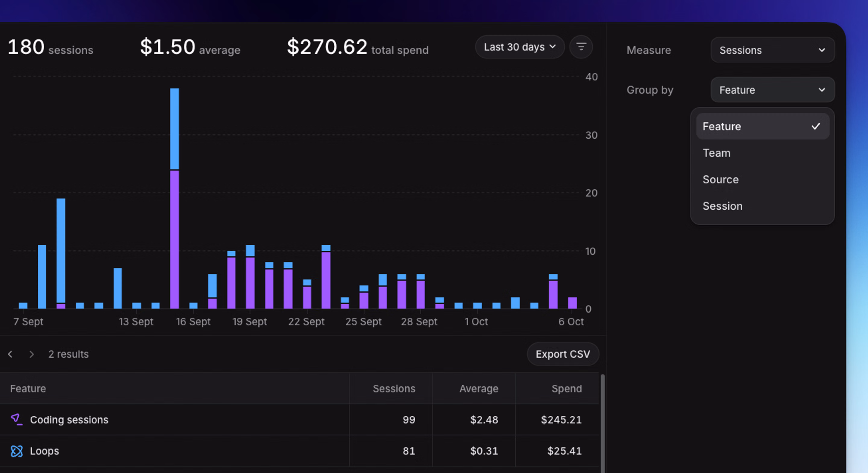Click the 180 sessions summary

(x=50, y=47)
